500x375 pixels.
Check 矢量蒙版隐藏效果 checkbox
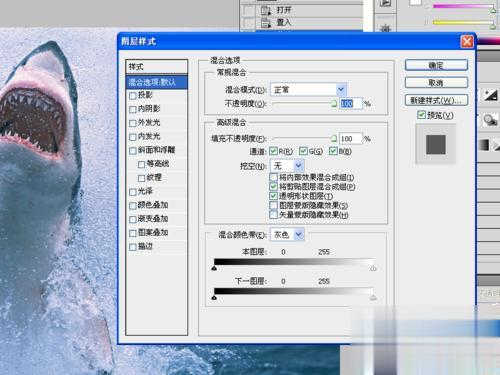(273, 215)
